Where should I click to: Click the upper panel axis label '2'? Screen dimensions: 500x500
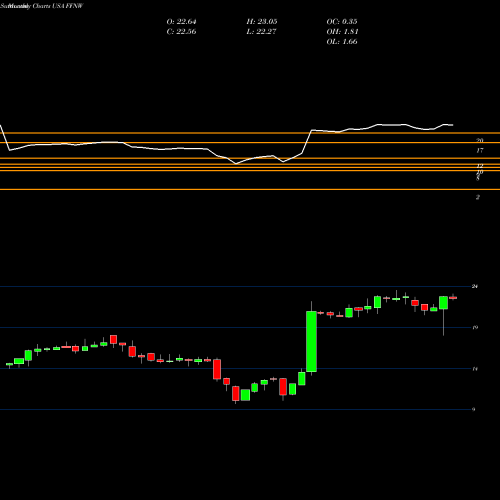(x=478, y=197)
